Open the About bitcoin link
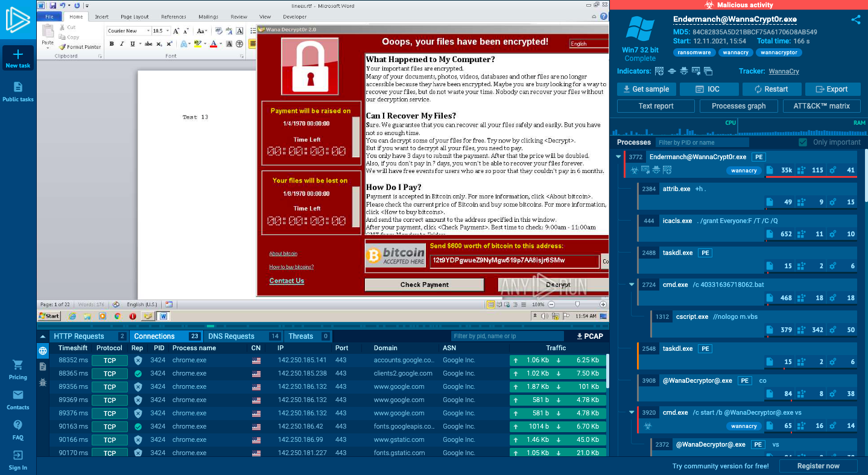The height and width of the screenshot is (475, 868). (283, 254)
